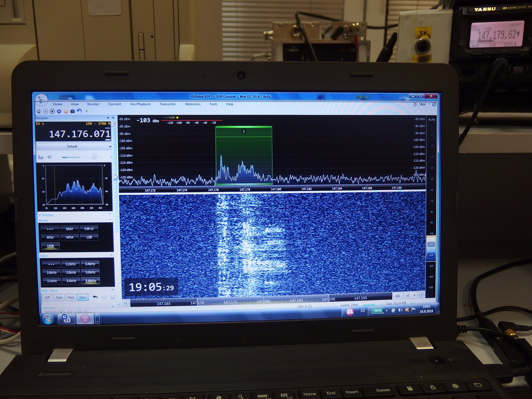Mute audio with the speaker icon
The width and height of the screenshot is (532, 399).
pos(50,157)
